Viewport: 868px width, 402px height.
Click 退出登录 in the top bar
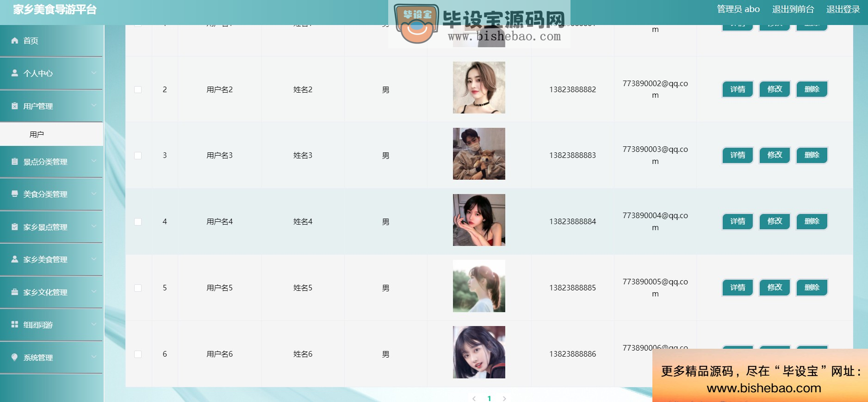point(843,9)
